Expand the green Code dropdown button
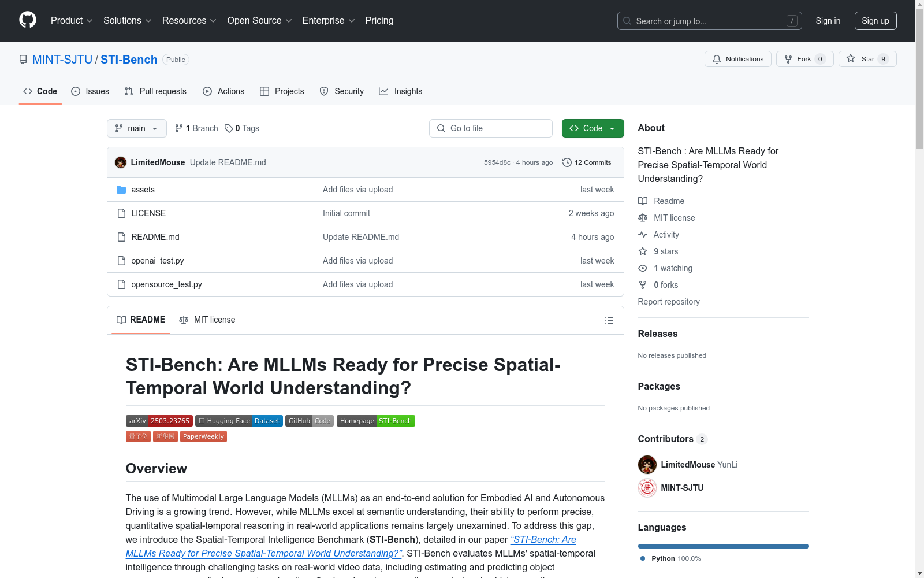The width and height of the screenshot is (924, 578). coord(593,128)
